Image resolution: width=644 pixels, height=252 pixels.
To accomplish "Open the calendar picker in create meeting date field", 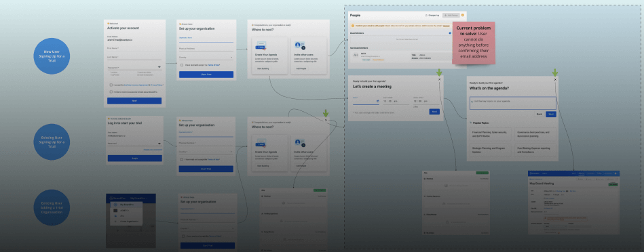I will coord(377,101).
